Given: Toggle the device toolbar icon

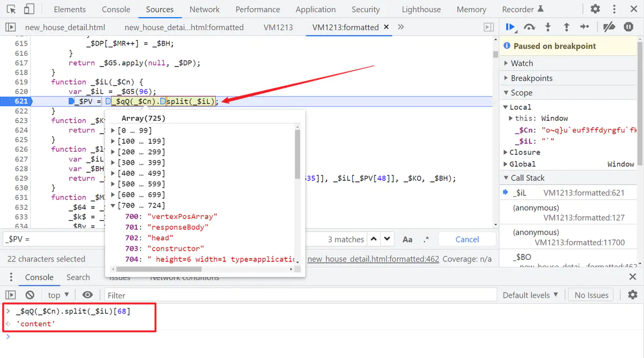Looking at the screenshot, I should [x=29, y=9].
